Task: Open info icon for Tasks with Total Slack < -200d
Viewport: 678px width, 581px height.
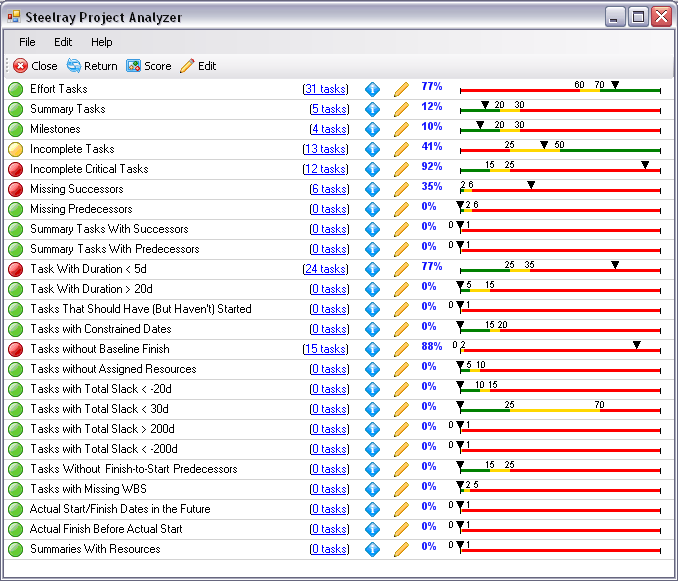Action: coord(372,449)
